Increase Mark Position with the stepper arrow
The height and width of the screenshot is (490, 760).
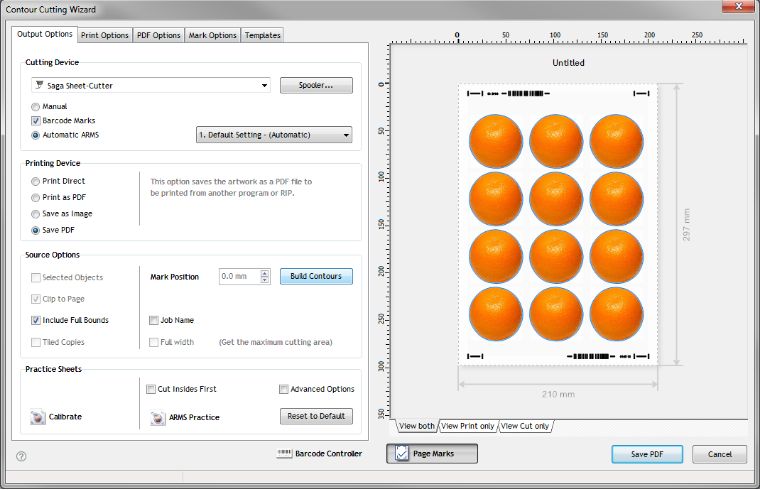pos(265,272)
